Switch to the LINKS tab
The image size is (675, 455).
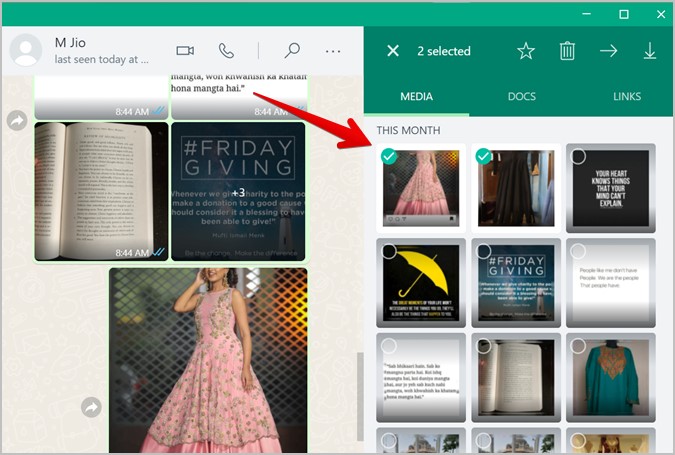[x=627, y=97]
